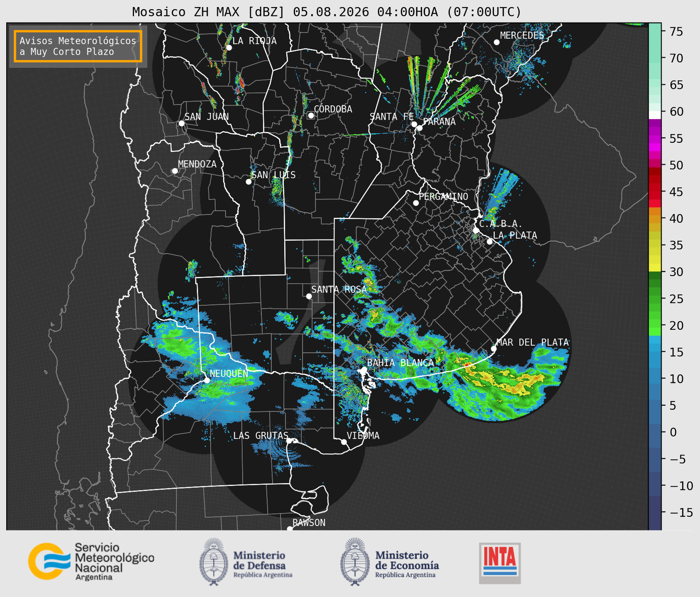Click the Córdoba city marker
The height and width of the screenshot is (597, 700).
point(311,115)
